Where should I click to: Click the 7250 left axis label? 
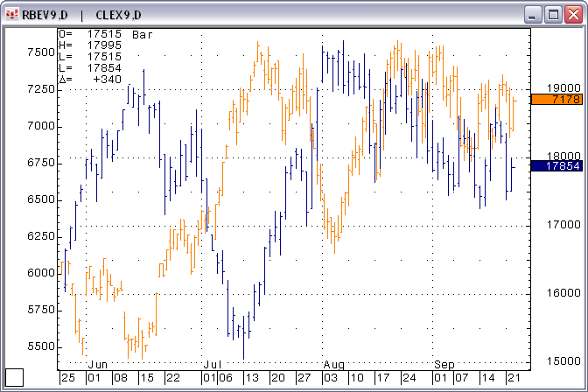pos(41,89)
